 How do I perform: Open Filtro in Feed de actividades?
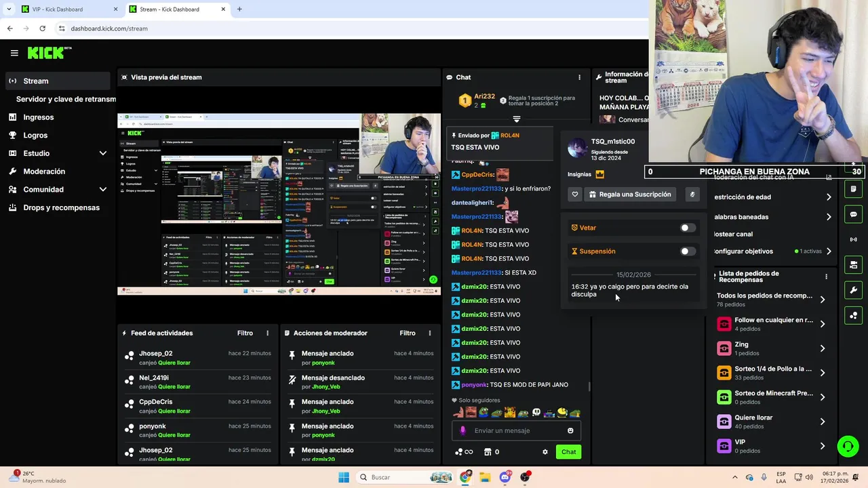click(245, 333)
